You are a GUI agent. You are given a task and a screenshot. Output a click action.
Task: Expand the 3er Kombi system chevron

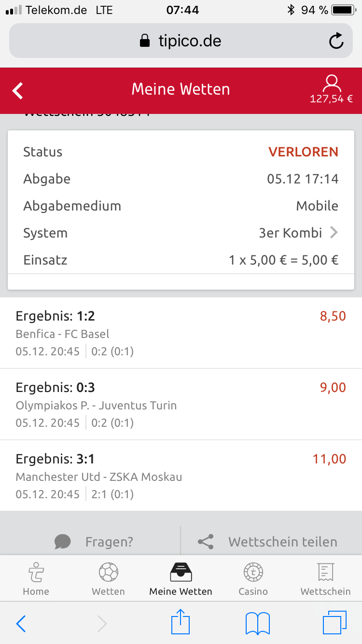334,233
